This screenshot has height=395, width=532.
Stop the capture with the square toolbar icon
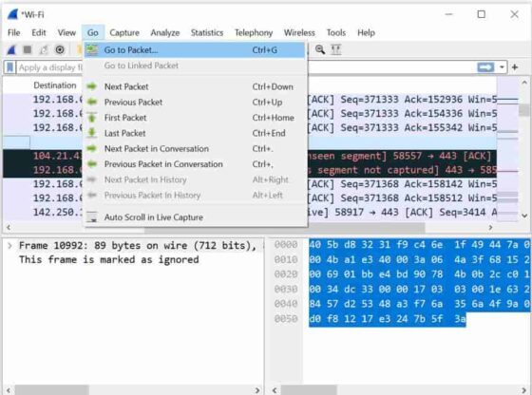tap(28, 49)
